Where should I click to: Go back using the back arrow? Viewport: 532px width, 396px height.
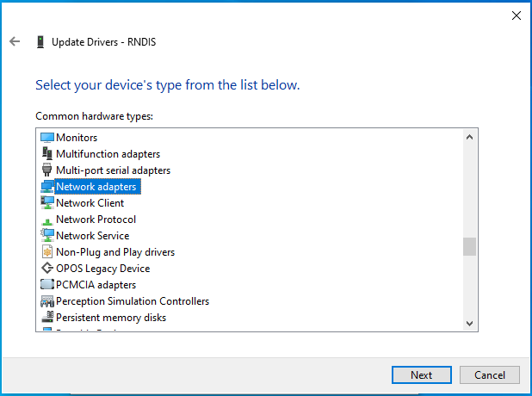click(x=15, y=41)
